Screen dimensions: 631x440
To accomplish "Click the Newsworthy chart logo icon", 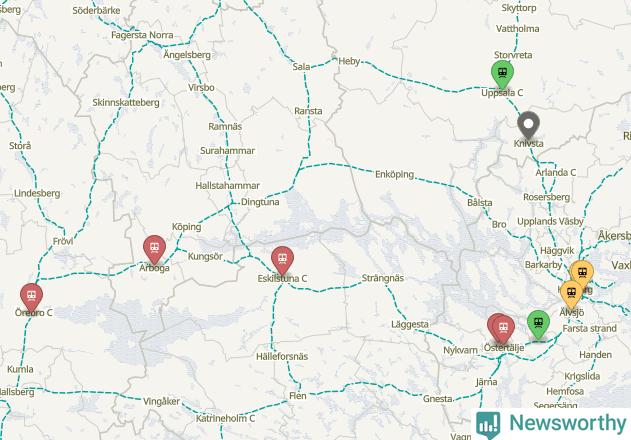I will tap(488, 425).
